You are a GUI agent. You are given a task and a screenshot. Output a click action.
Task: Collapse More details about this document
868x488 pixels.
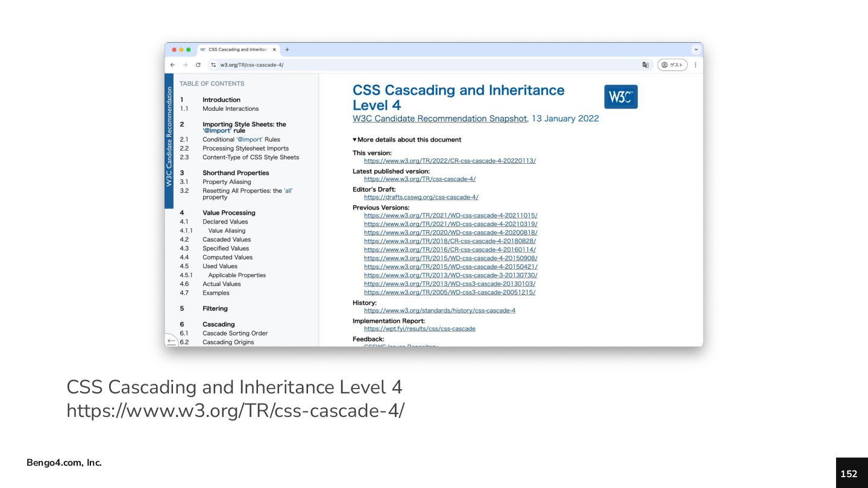(x=407, y=140)
